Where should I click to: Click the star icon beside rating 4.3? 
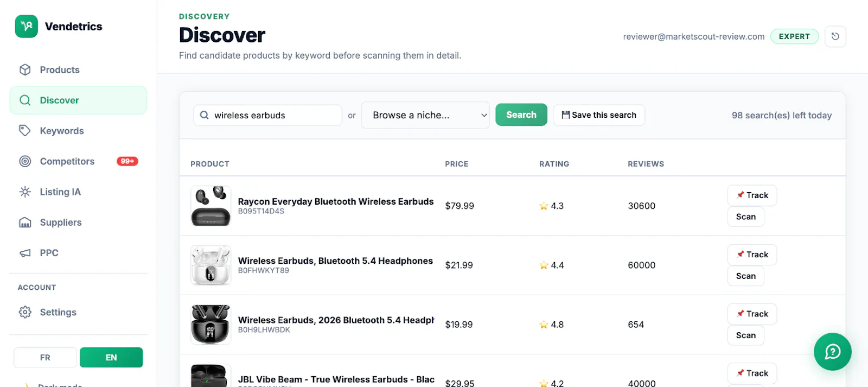[x=544, y=206]
